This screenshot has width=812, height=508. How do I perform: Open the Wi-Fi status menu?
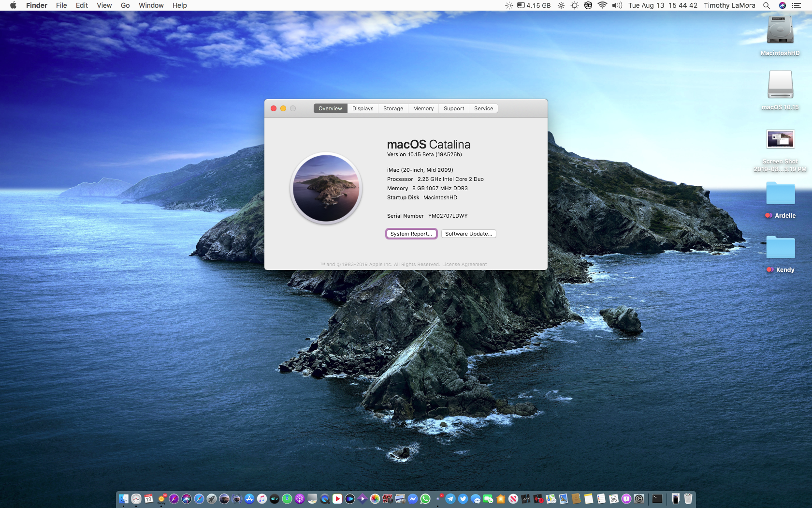tap(602, 5)
